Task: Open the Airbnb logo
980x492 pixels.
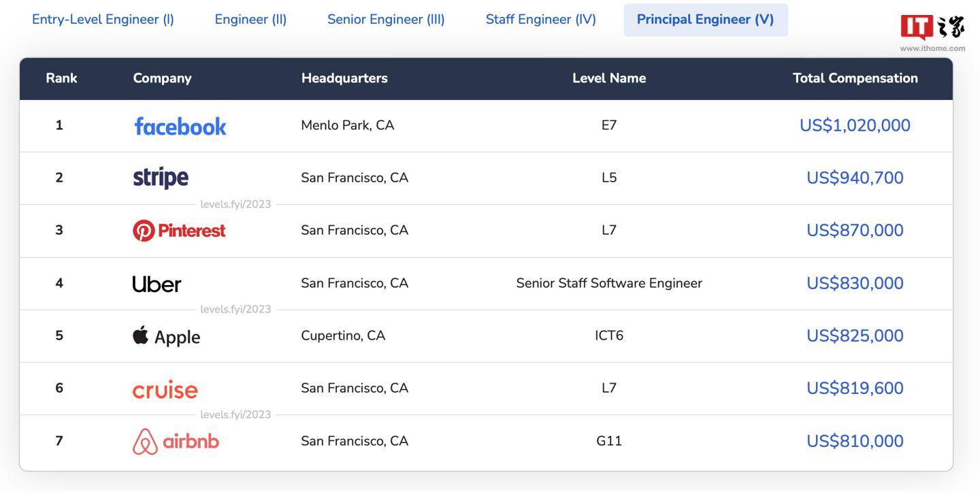Action: tap(176, 442)
